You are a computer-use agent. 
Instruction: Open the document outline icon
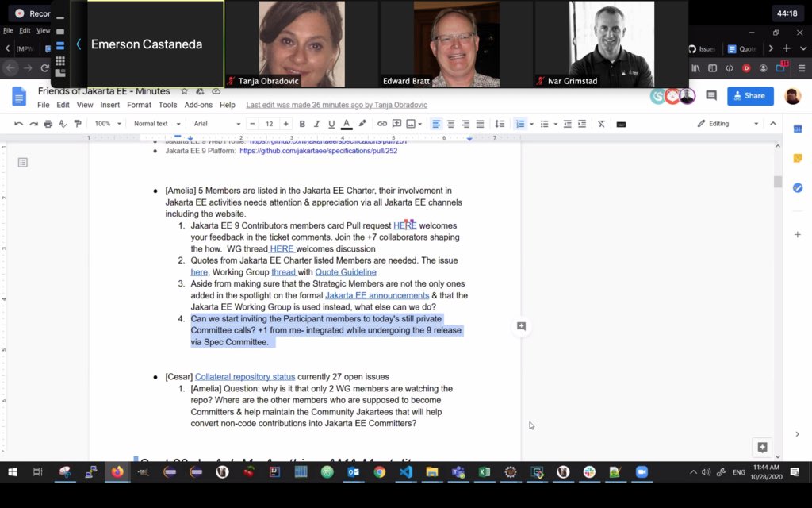23,163
